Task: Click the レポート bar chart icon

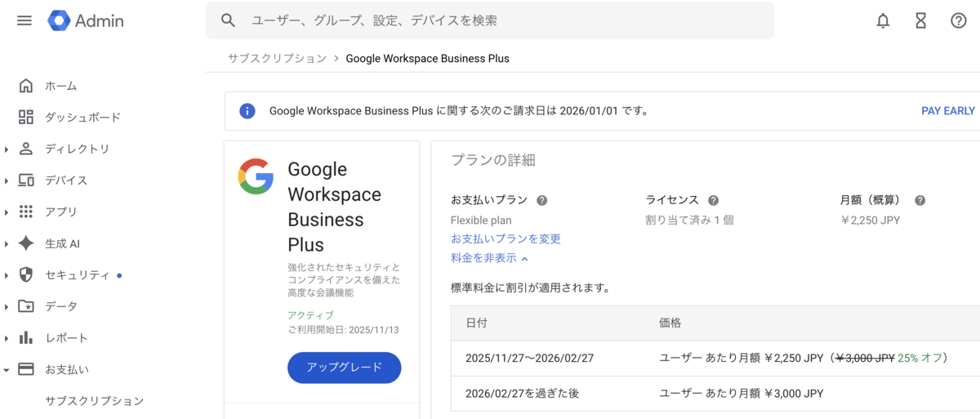Action: click(x=26, y=337)
